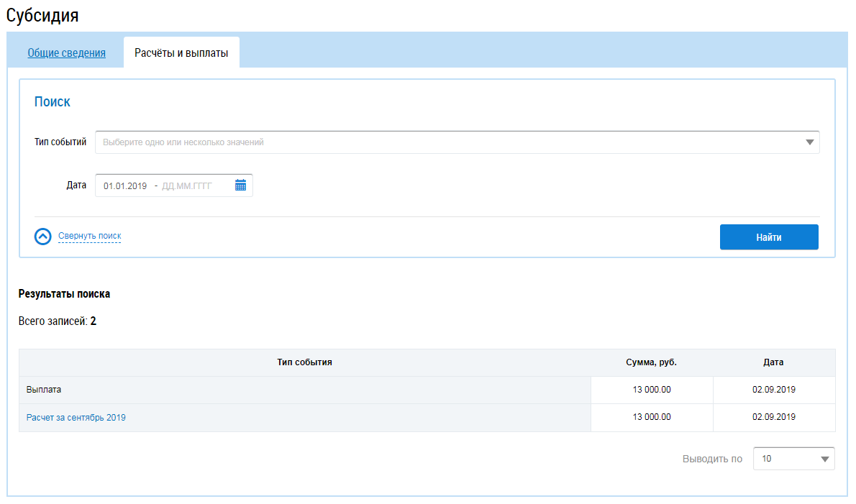Click the Дата column header
Screen dimensions: 856x504
click(x=773, y=362)
